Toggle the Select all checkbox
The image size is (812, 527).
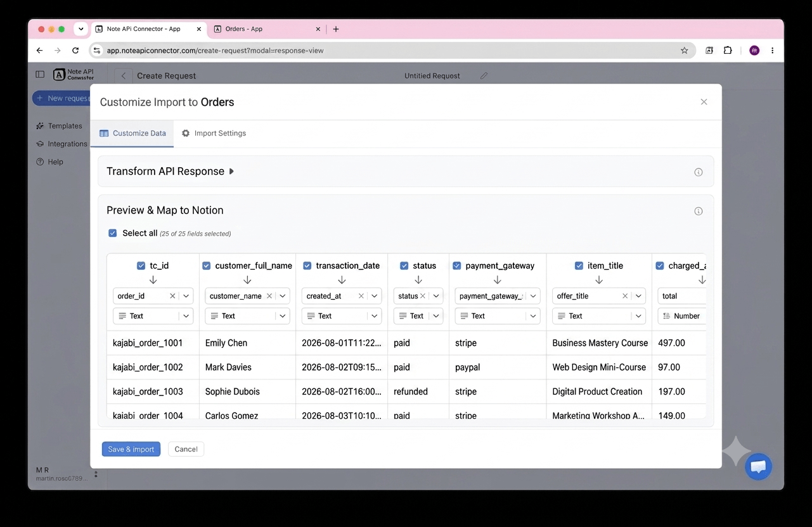tap(113, 233)
